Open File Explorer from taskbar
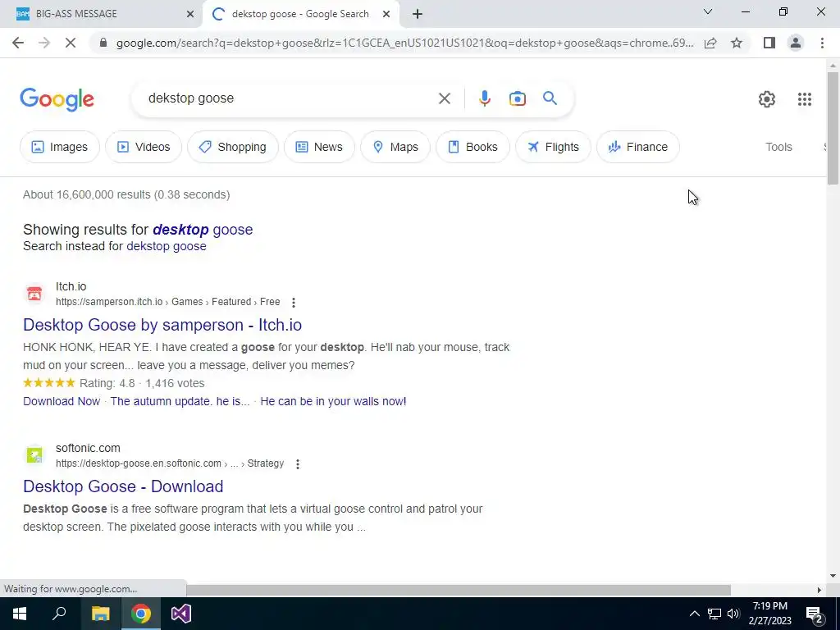Screen dimensions: 840x630 coord(100,614)
